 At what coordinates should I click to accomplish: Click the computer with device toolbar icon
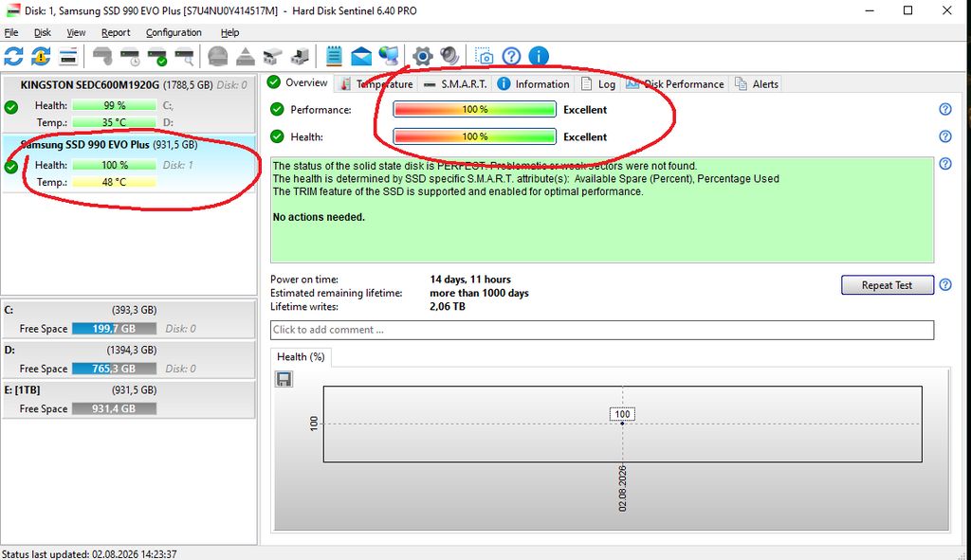point(300,56)
